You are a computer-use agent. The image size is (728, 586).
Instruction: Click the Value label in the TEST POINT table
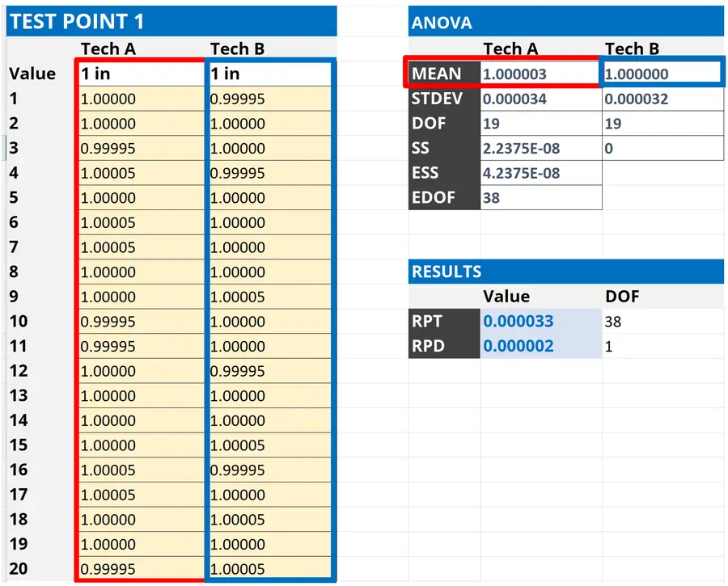(x=32, y=74)
